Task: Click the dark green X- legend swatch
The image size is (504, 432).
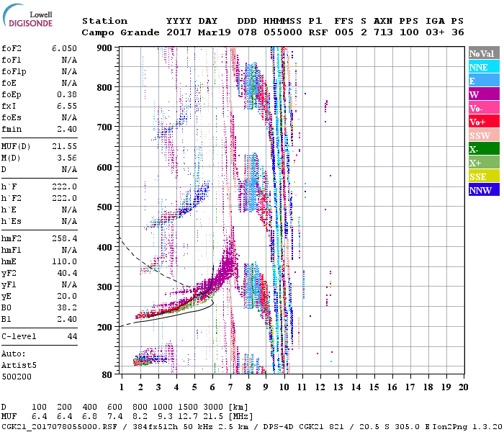Action: [483, 149]
